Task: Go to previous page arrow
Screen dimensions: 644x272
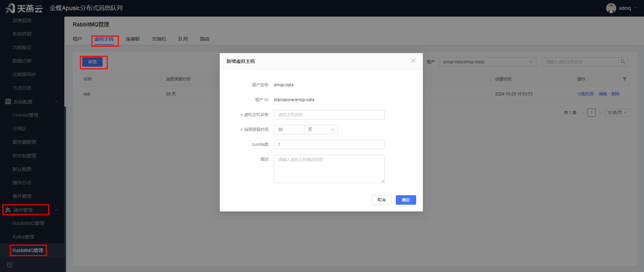Action: [583, 113]
